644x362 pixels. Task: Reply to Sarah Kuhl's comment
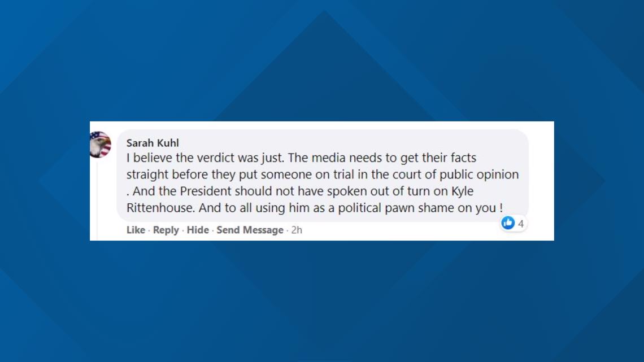pyautogui.click(x=166, y=230)
